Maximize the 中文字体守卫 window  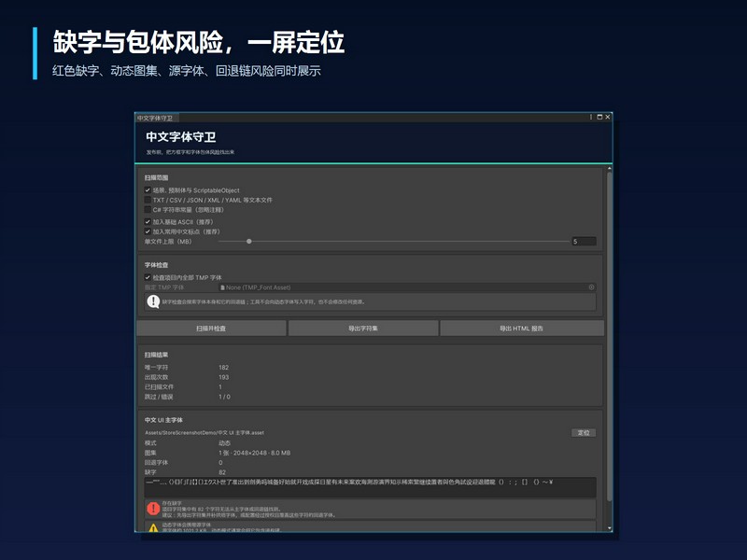pos(599,117)
